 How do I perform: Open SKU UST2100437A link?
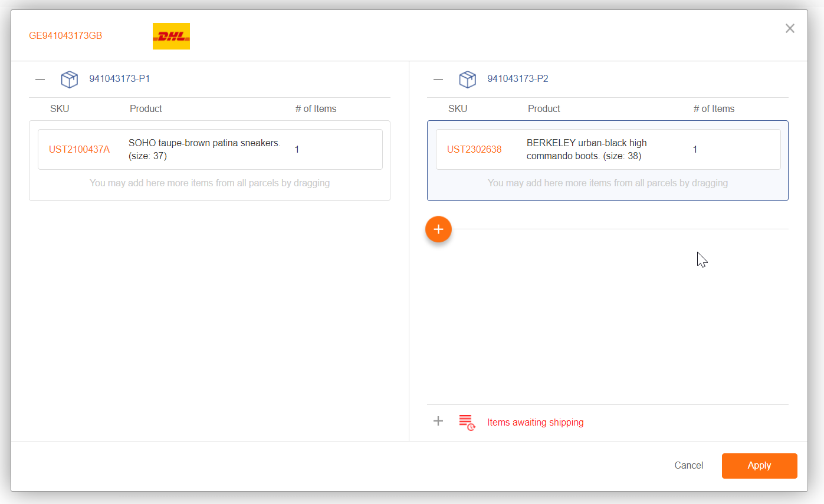click(79, 150)
